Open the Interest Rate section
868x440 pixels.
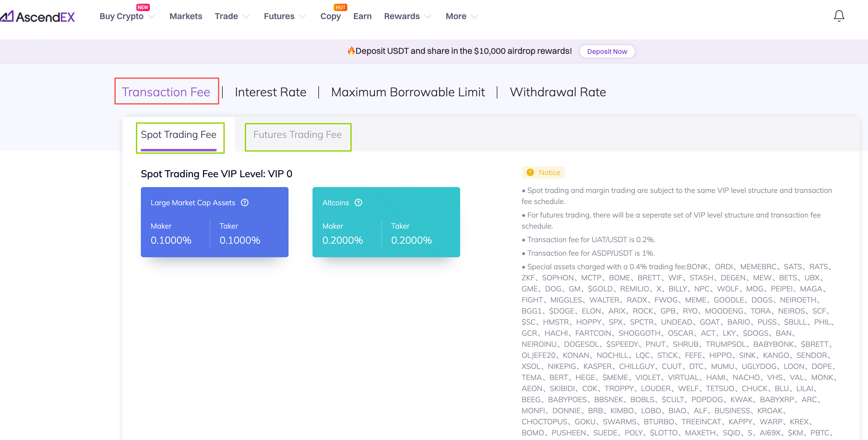271,92
